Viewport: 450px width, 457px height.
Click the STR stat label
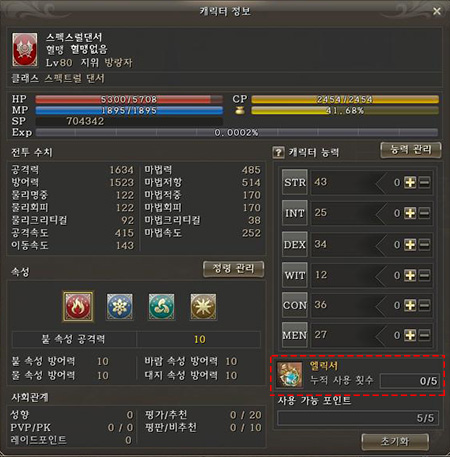[295, 182]
